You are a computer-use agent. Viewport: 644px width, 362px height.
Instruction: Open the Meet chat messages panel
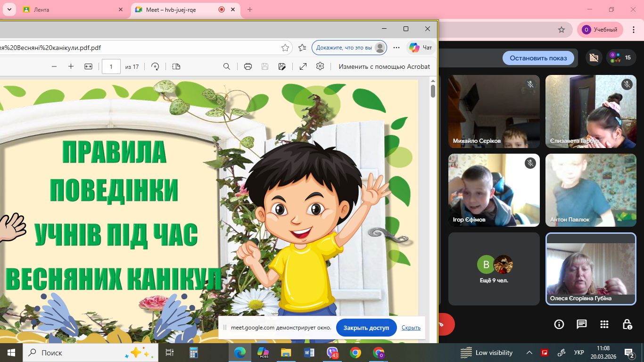(x=582, y=324)
